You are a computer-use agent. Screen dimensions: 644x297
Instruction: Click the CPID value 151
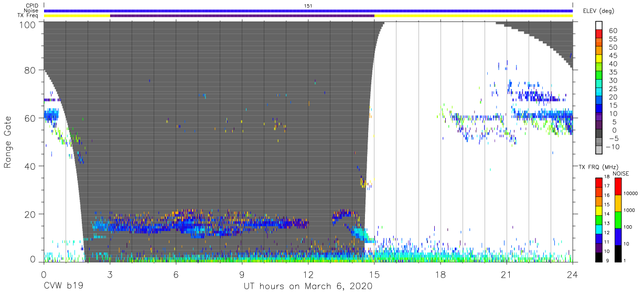308,6
